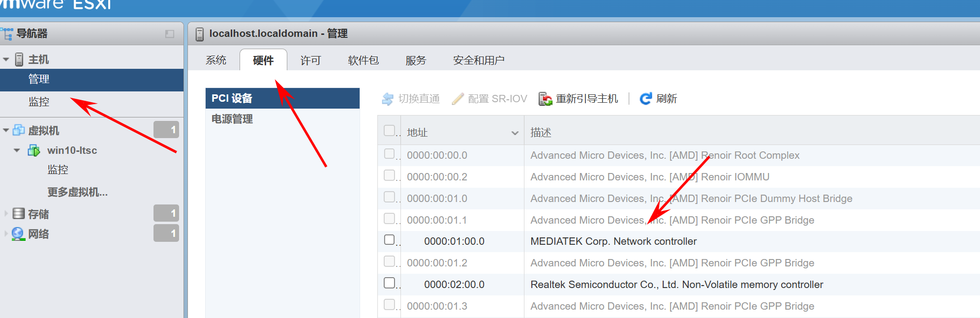Check the Realtek memory controller checkbox
The height and width of the screenshot is (318, 980).
pyautogui.click(x=389, y=283)
